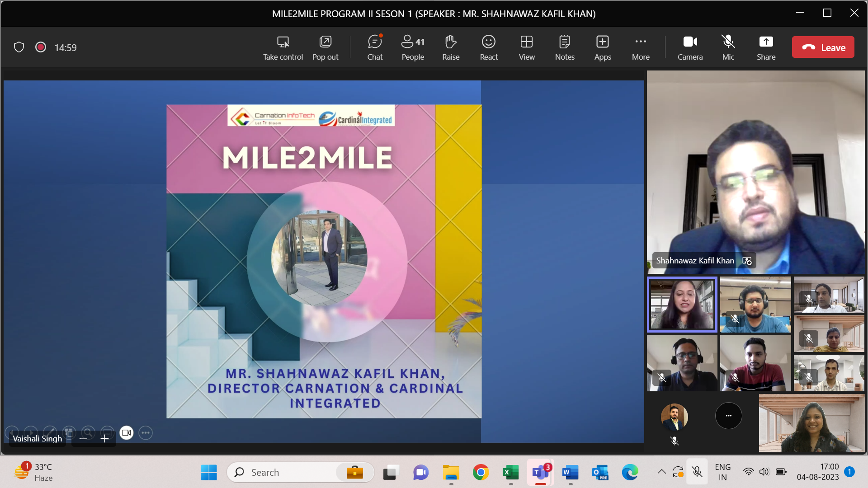
Task: Click Take control of presentation
Action: pos(283,47)
